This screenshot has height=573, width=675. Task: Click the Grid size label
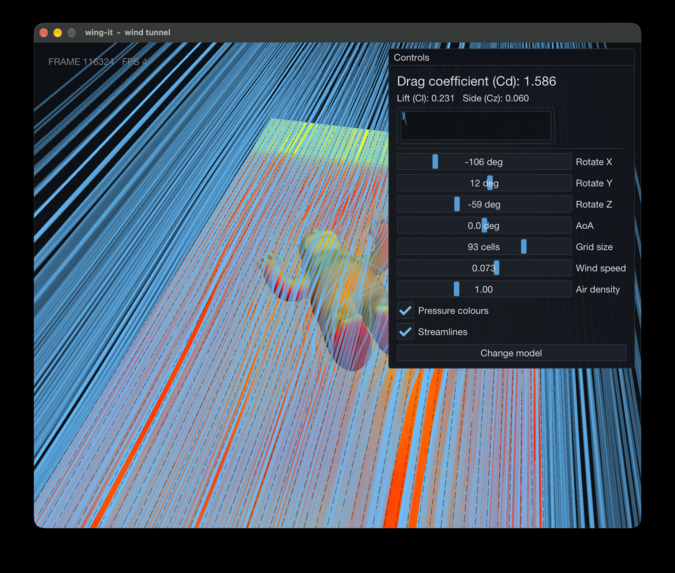594,247
